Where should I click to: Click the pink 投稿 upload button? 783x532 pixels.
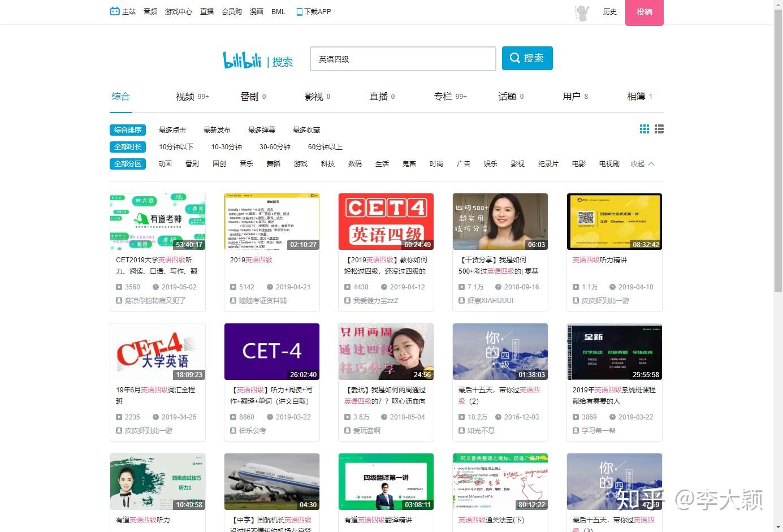[x=644, y=12]
